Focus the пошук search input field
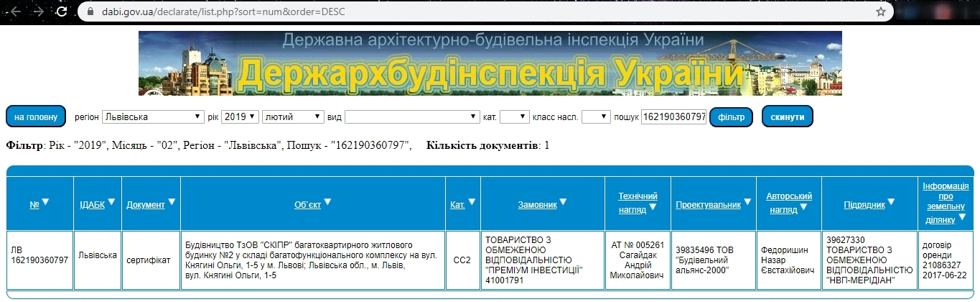Screen dimensions: 980x302 673,116
